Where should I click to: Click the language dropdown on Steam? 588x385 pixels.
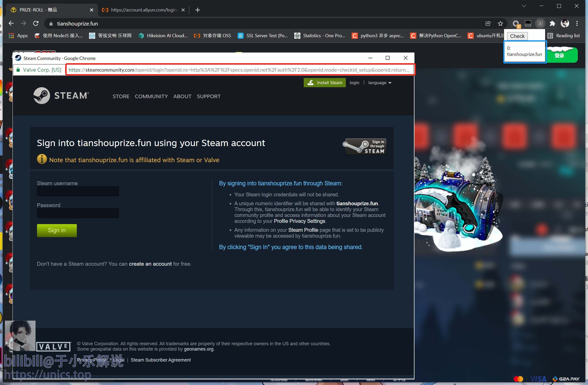pos(380,83)
